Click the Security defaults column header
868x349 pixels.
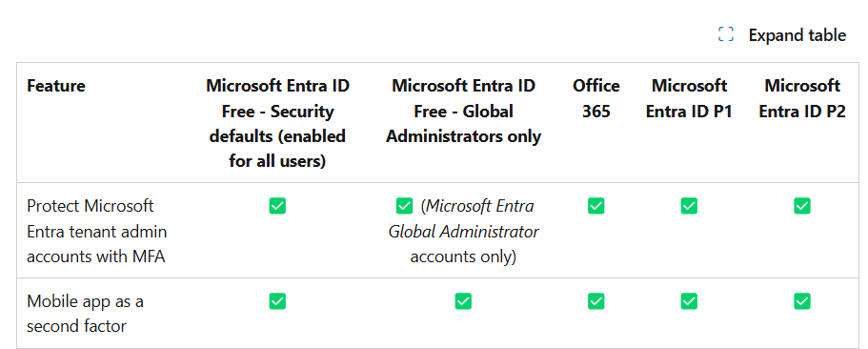click(x=277, y=124)
